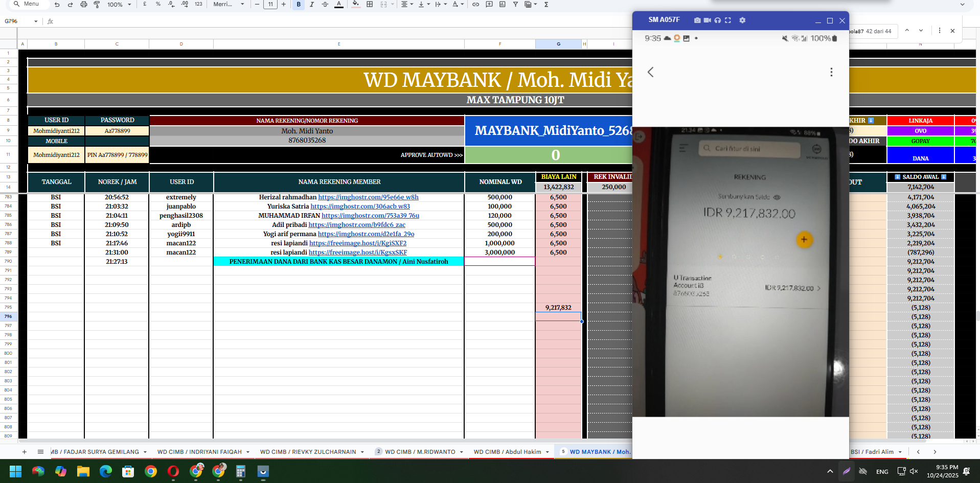The height and width of the screenshot is (483, 980).
Task: Open Windows Start menu
Action: click(15, 471)
